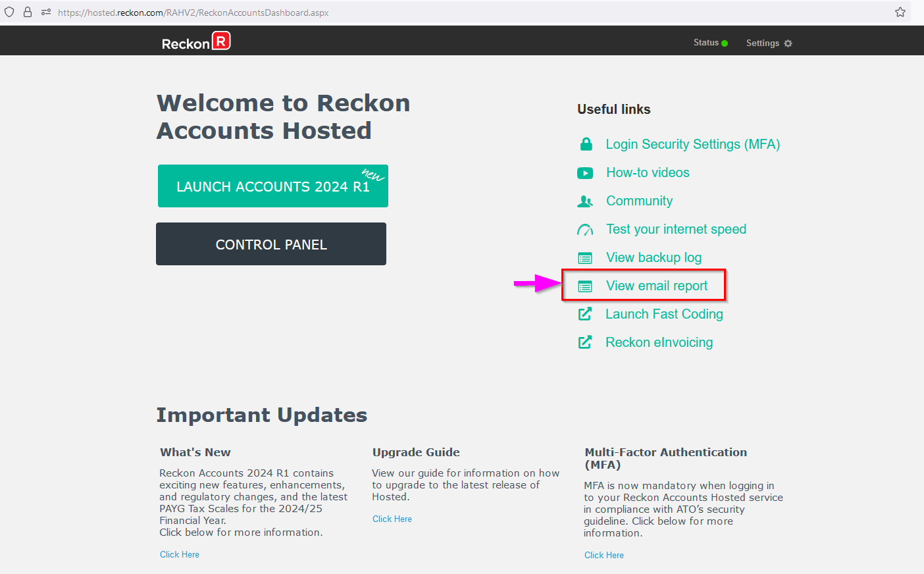This screenshot has height=574, width=924.
Task: Click the address bar padlock site-info icon
Action: 28,12
